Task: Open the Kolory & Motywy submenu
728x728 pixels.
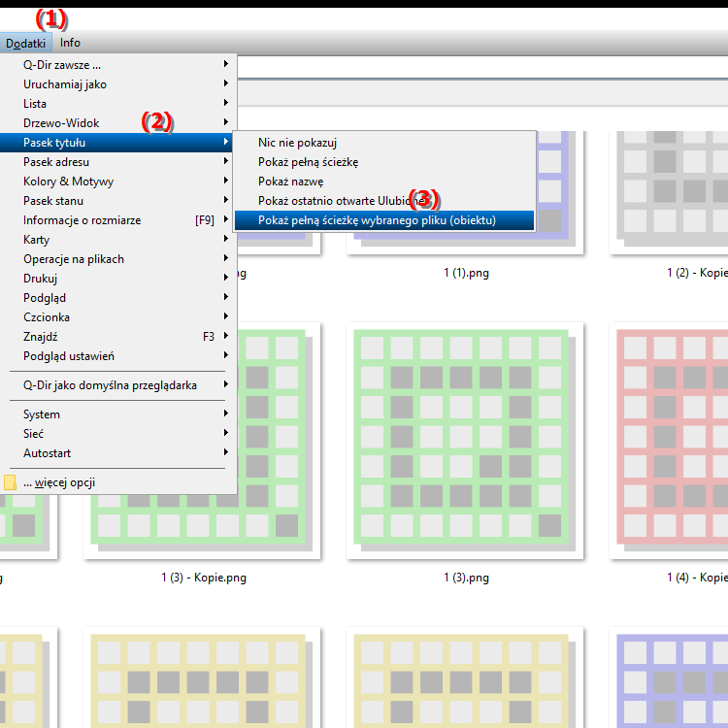Action: tap(118, 182)
